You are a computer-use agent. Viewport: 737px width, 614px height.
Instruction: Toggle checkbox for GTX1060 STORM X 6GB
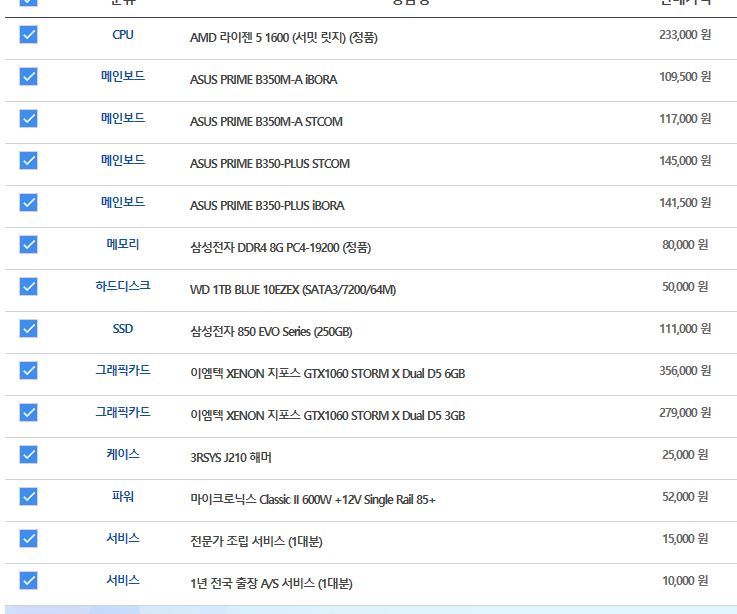(x=28, y=370)
